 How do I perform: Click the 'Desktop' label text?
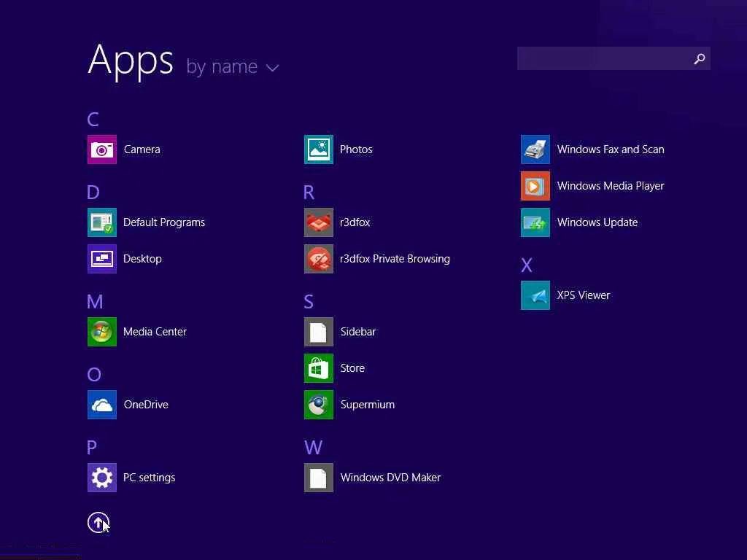142,259
